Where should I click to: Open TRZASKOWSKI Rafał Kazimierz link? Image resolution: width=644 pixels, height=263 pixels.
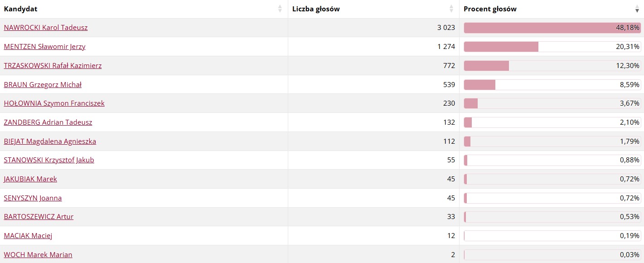click(53, 66)
